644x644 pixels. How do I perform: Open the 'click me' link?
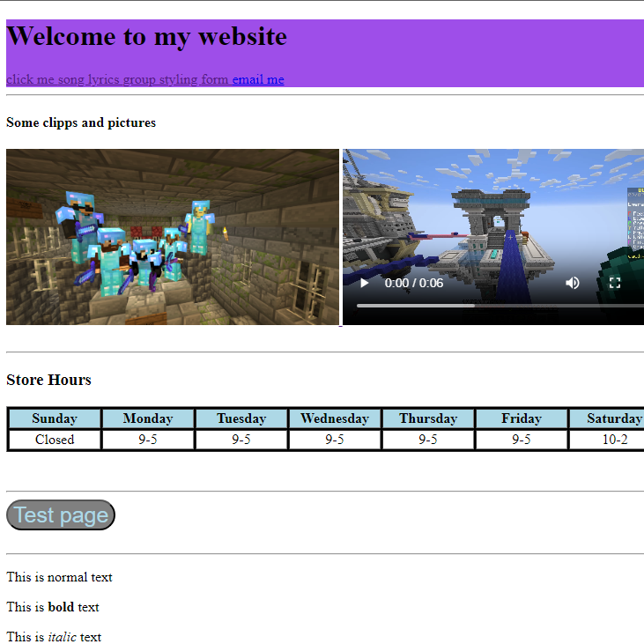click(30, 79)
